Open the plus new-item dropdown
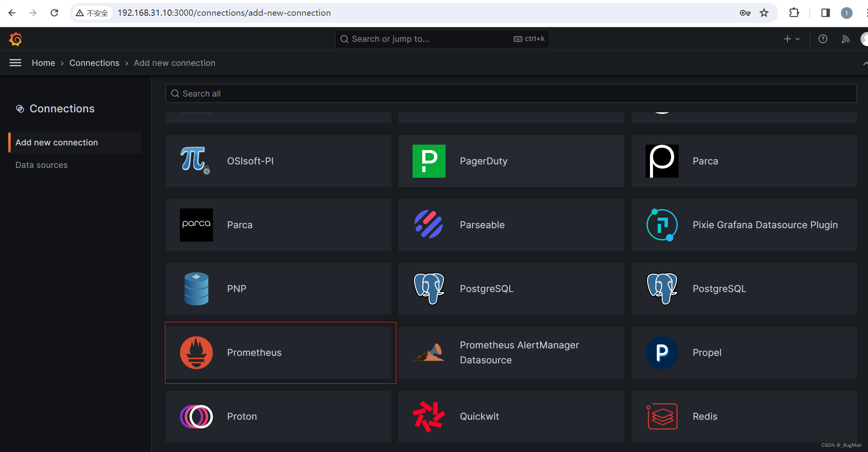The image size is (868, 452). click(792, 39)
